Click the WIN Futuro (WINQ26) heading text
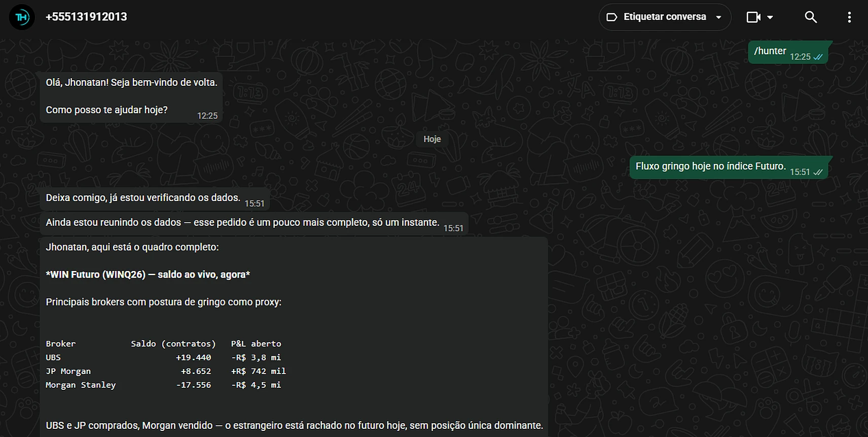868x437 pixels. [148, 275]
